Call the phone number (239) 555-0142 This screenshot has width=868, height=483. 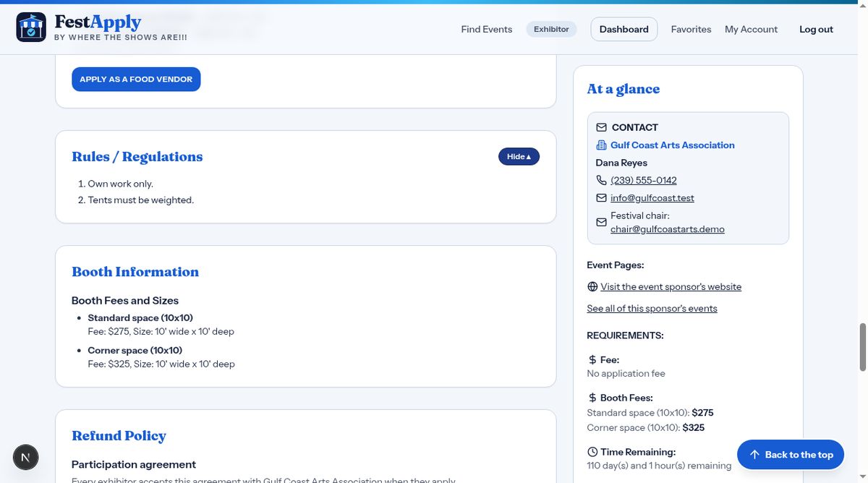tap(644, 180)
